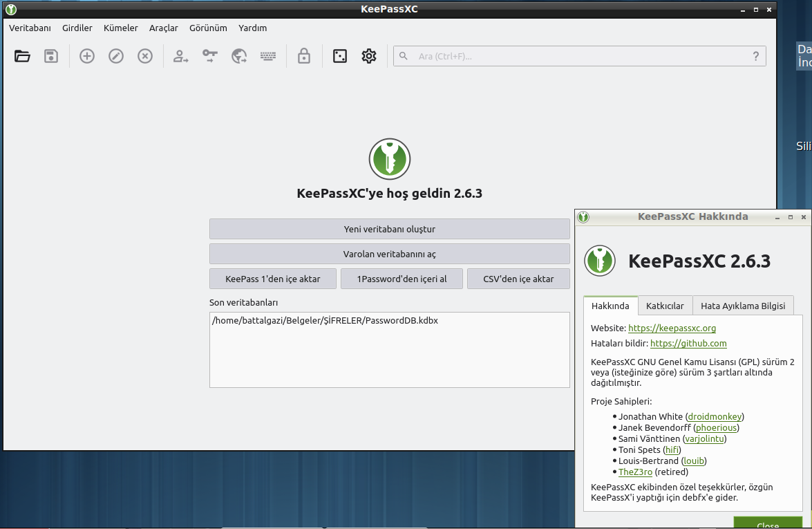
Task: Click the copy URL globe icon
Action: 238,56
